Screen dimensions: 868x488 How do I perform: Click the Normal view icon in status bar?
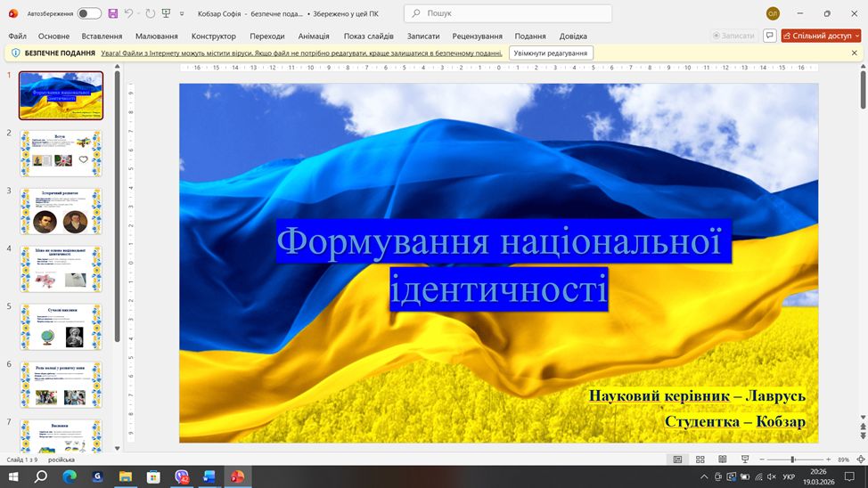[677, 460]
